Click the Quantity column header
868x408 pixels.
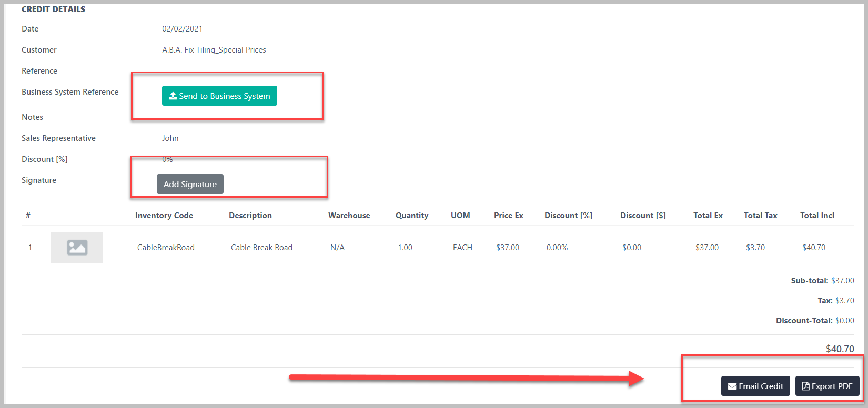click(x=412, y=216)
